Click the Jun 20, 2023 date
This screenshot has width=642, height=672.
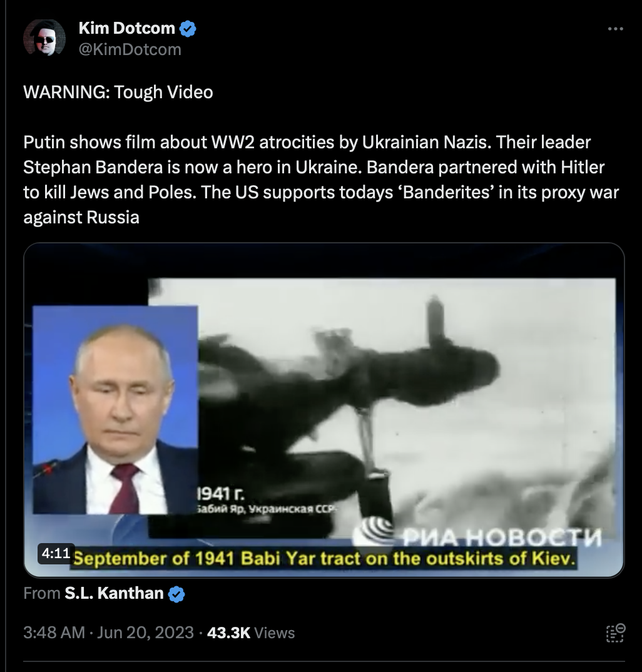[x=145, y=633]
